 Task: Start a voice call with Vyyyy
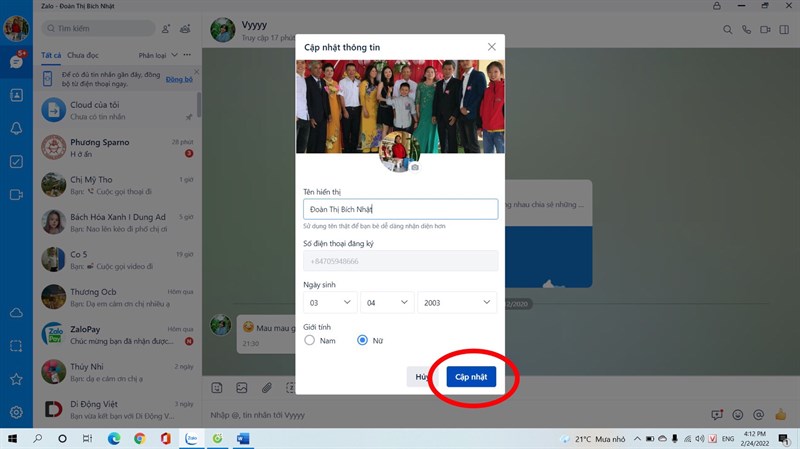point(746,30)
